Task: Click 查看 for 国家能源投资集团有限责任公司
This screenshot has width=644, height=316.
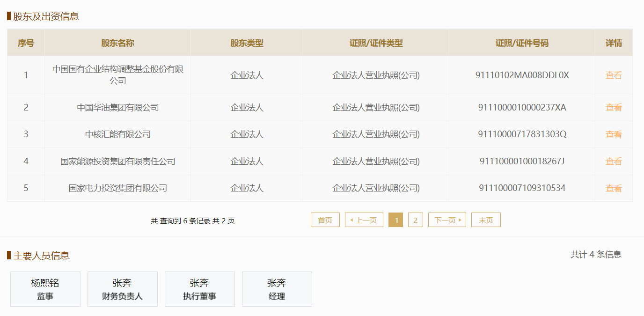Action: 614,162
